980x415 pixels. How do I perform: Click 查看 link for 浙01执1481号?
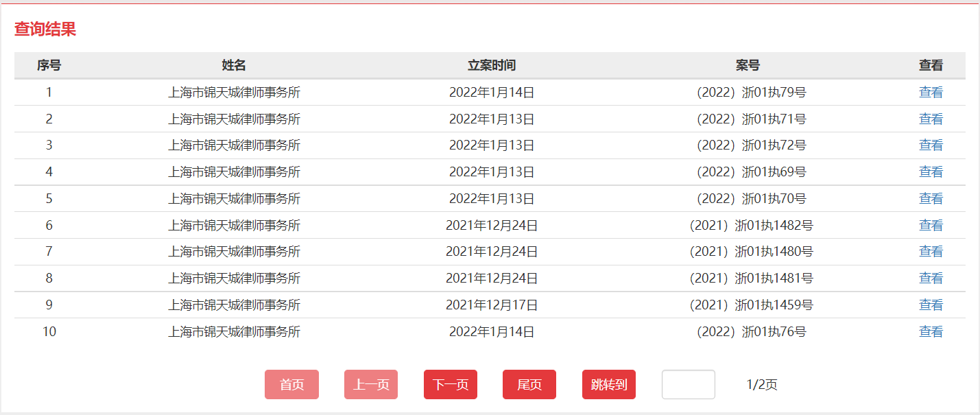[x=931, y=278]
